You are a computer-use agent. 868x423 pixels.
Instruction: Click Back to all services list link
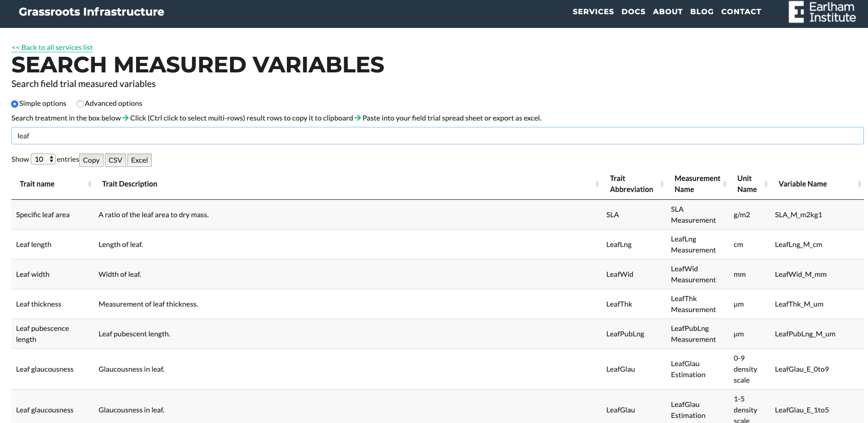coord(52,47)
